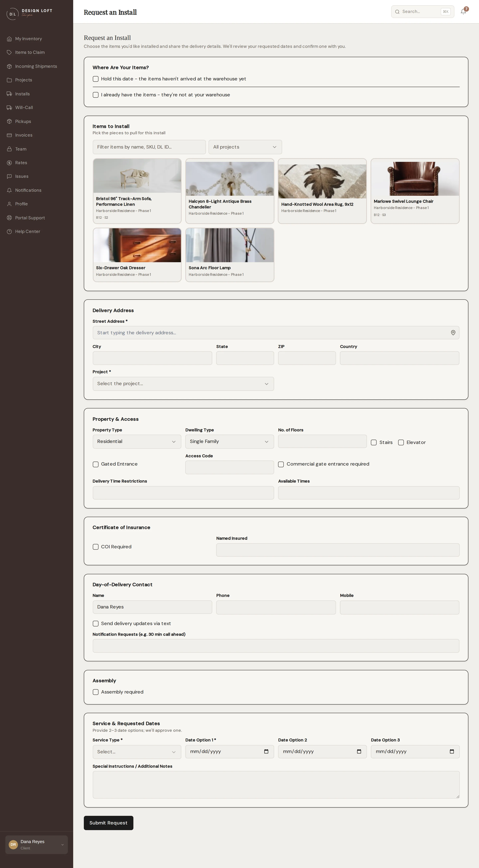Open the All projects filter dropdown
This screenshot has height=868, width=479.
pos(245,147)
